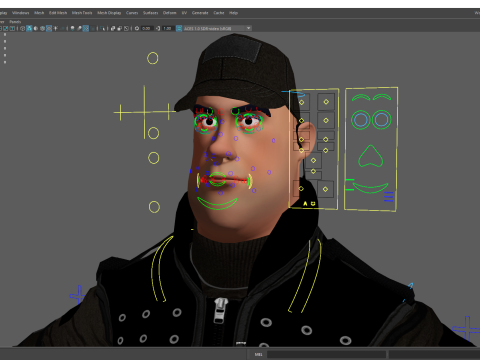
Task: Toggle motion blur icon
Action: 79,28
